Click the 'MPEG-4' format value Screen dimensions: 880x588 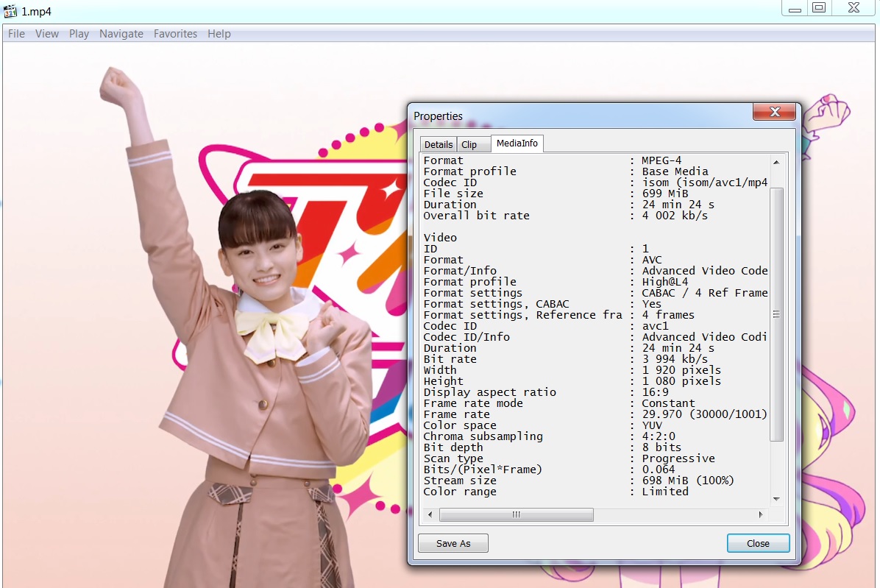point(661,160)
